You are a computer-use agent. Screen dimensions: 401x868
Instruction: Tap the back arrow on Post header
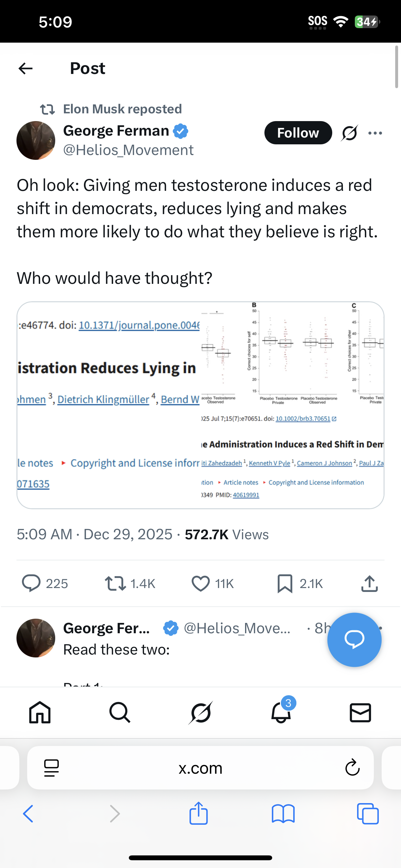pos(26,68)
